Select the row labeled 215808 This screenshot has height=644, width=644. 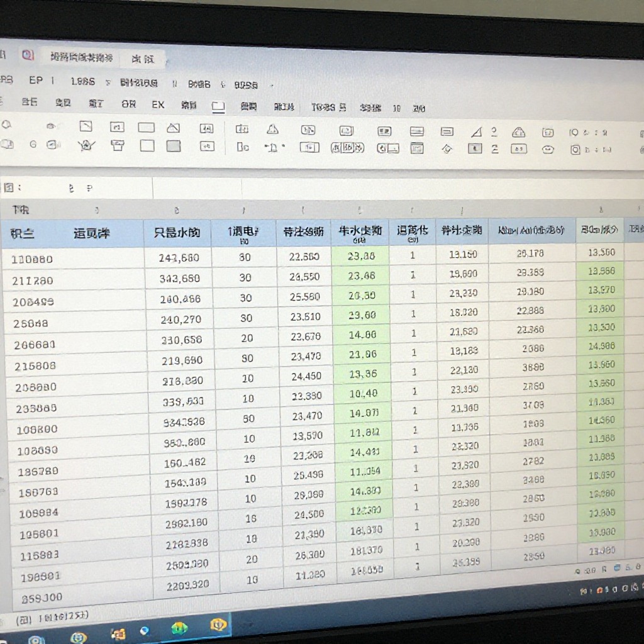click(76, 365)
